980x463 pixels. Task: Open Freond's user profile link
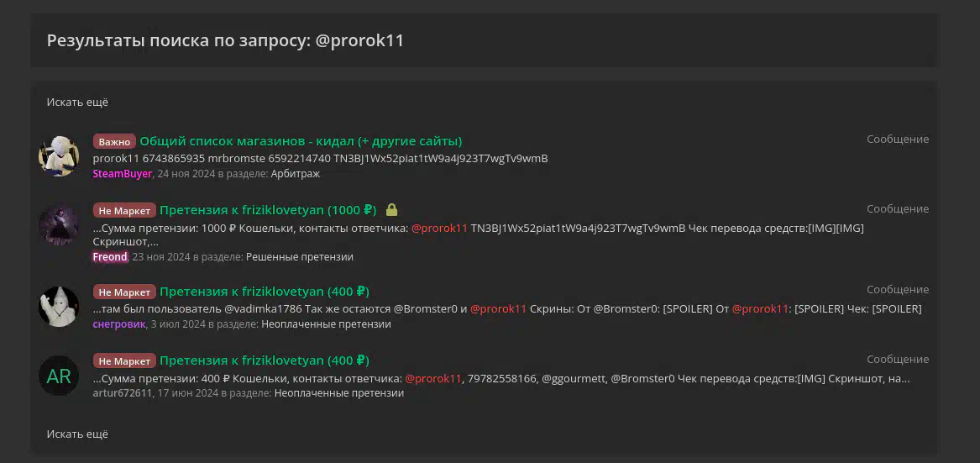point(110,257)
